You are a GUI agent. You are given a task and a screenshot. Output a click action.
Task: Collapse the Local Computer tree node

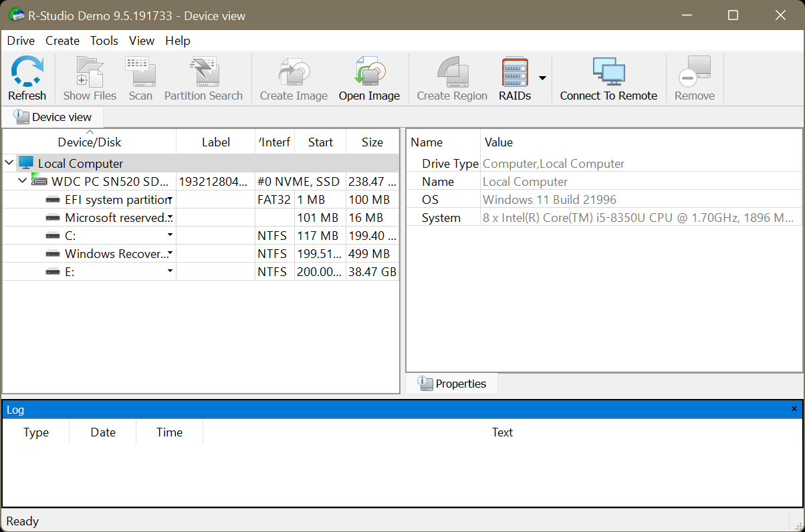pos(9,163)
